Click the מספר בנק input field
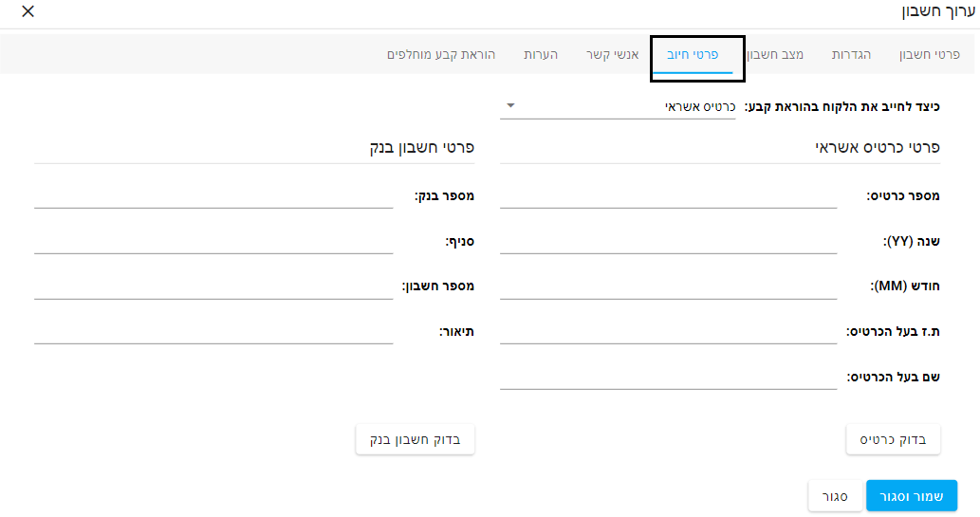 (x=213, y=195)
